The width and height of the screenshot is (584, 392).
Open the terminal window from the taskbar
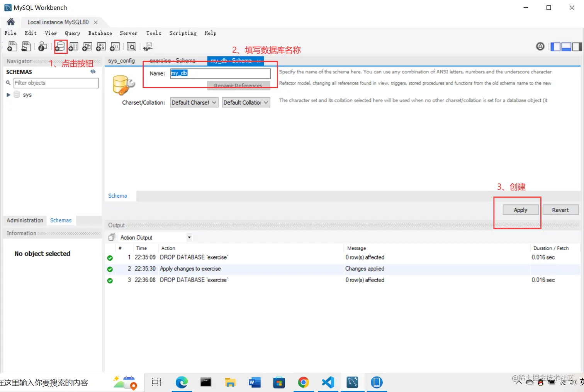tap(206, 382)
